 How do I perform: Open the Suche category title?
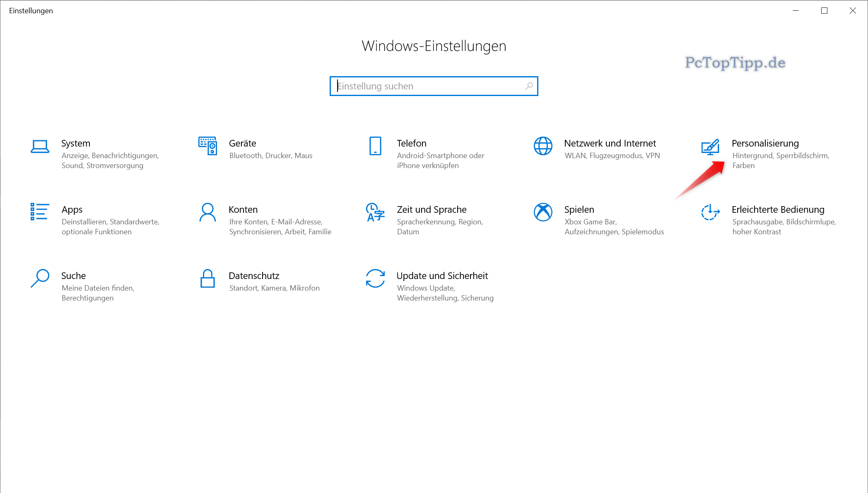coord(74,276)
